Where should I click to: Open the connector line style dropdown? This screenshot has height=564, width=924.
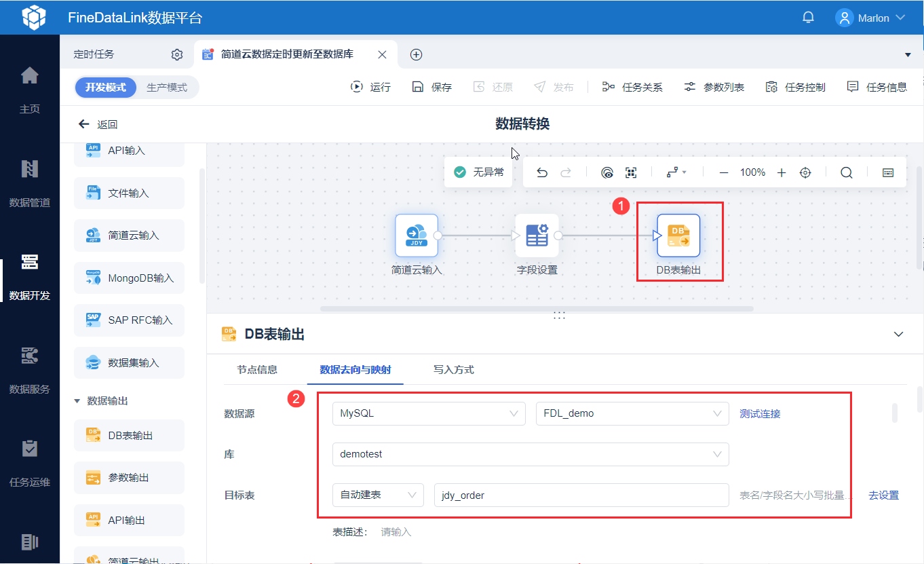pyautogui.click(x=676, y=172)
